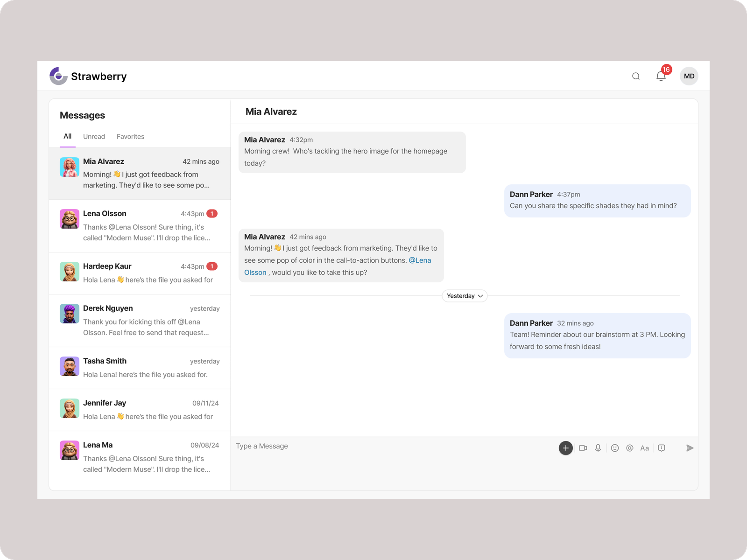Toggle text formatting with the Aa icon
The image size is (747, 560).
point(644,448)
